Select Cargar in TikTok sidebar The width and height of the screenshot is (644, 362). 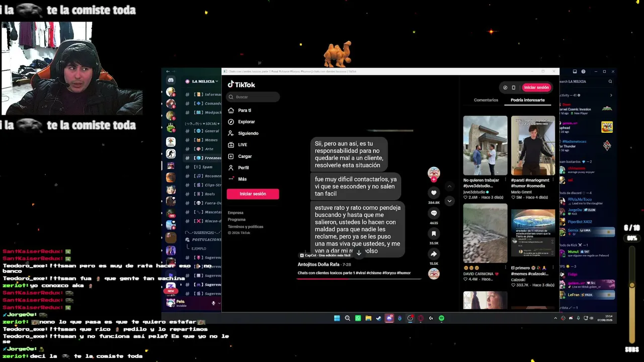coord(240,156)
